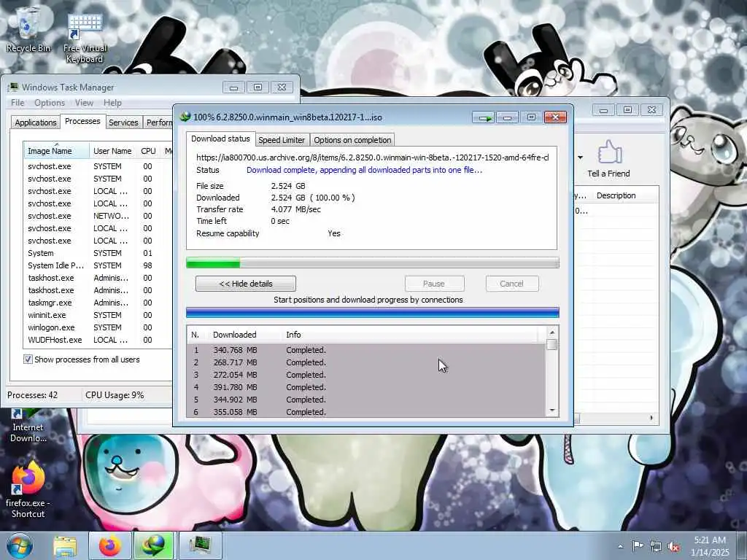This screenshot has width=747, height=560.
Task: Select Internet Download Manager taskbar button
Action: (x=155, y=545)
